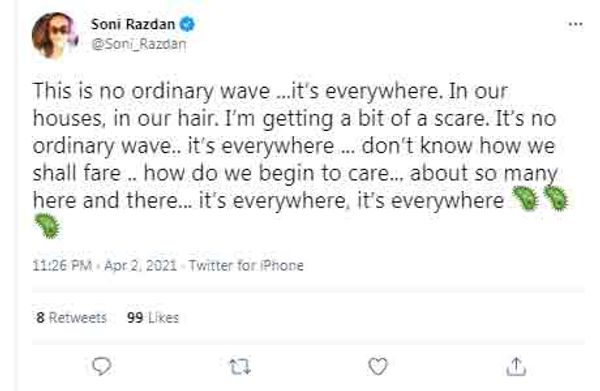Open the Twitter for iPhone source link
This screenshot has width=600, height=391.
(246, 265)
